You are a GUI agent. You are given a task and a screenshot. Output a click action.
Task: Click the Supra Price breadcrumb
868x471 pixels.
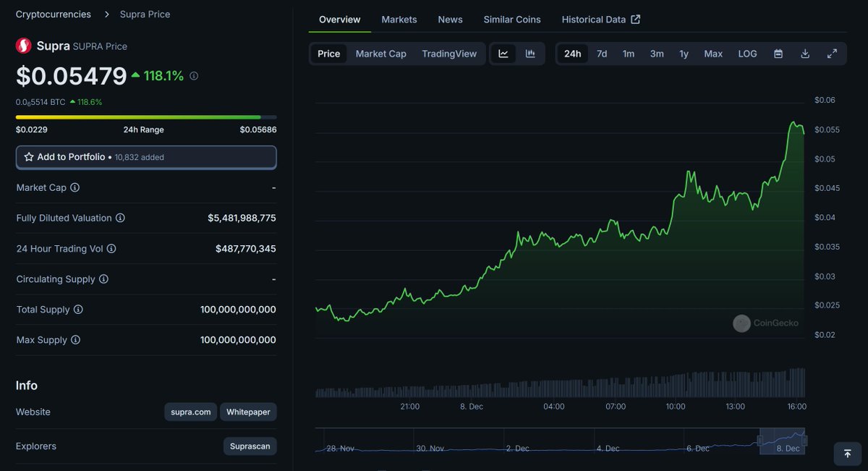(x=145, y=14)
